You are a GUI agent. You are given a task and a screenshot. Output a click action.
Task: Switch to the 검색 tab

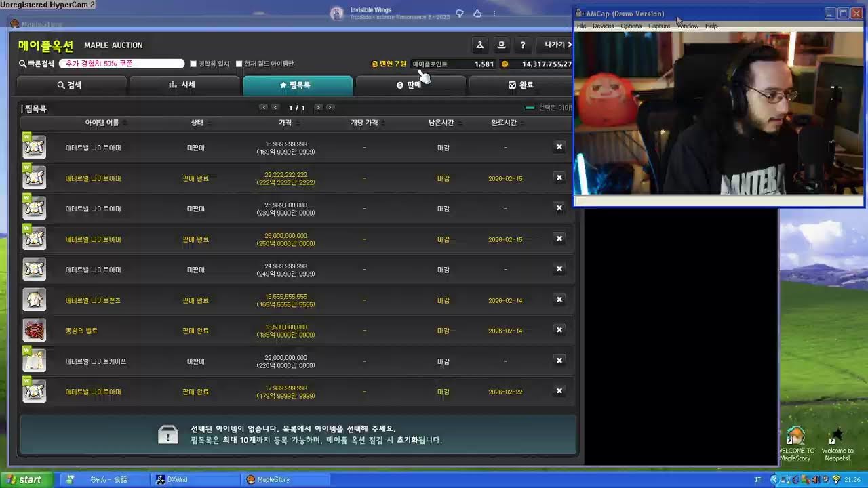[x=71, y=85]
